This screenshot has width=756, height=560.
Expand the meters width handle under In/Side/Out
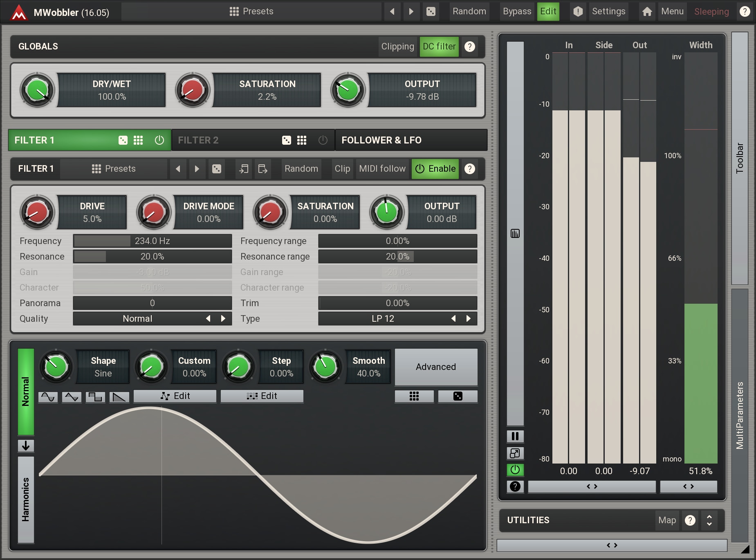click(x=592, y=486)
